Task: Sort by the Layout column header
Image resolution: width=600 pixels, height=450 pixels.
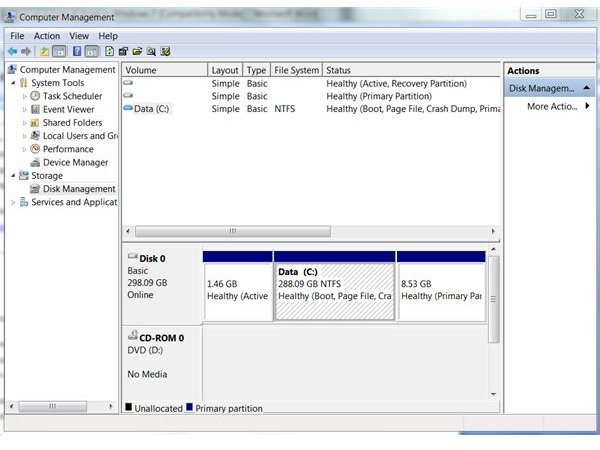Action: pyautogui.click(x=225, y=70)
